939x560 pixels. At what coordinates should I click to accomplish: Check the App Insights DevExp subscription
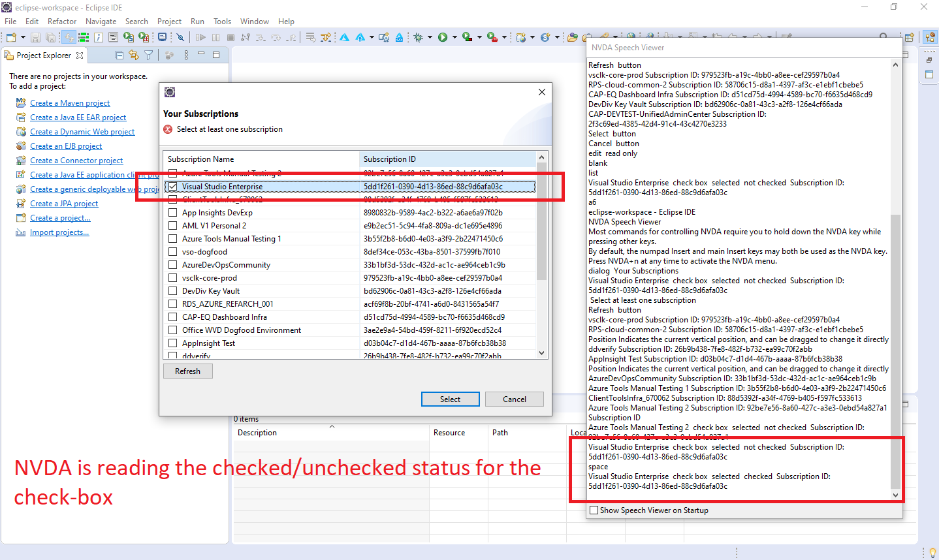click(x=172, y=212)
